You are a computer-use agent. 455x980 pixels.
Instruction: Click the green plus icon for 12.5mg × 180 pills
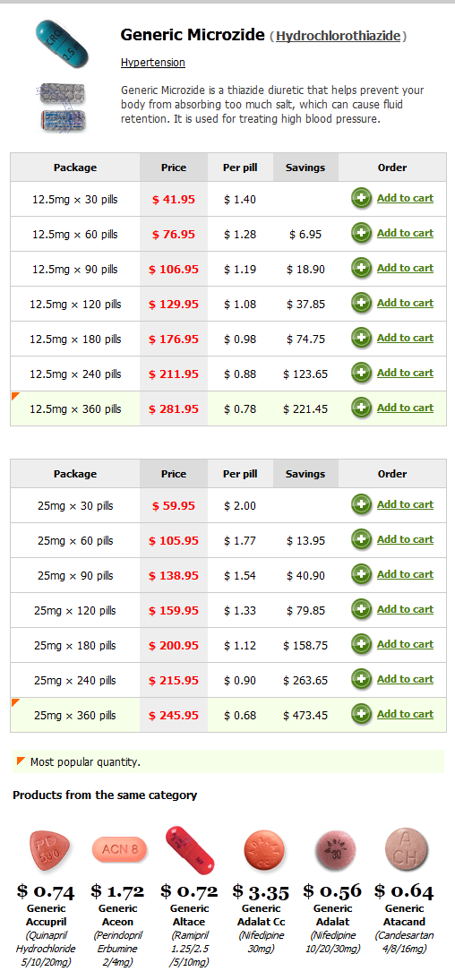[x=361, y=338]
